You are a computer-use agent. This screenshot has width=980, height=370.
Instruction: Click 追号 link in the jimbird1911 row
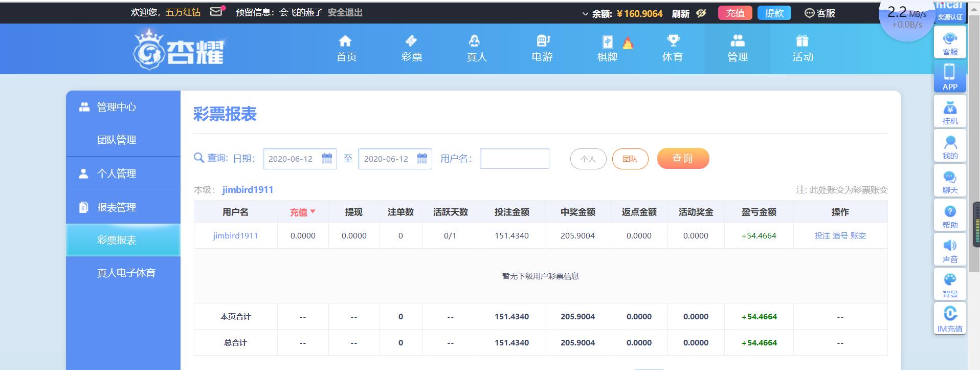click(x=840, y=235)
